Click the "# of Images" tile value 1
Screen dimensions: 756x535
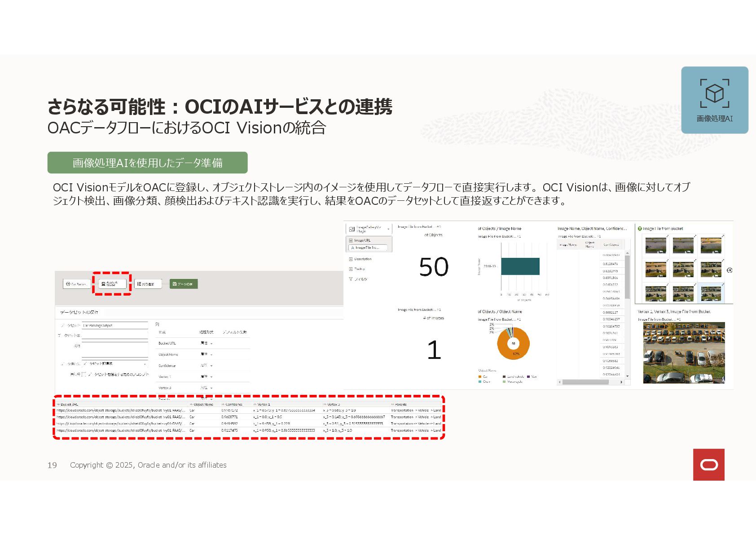point(434,350)
